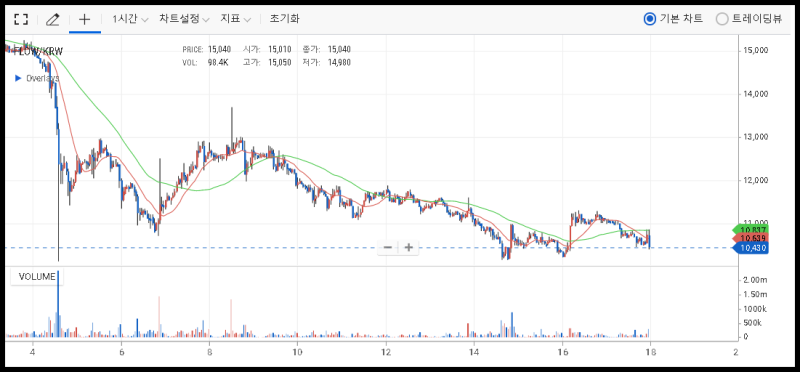
Task: Click the 2.00m volume axis label
Action: point(755,280)
